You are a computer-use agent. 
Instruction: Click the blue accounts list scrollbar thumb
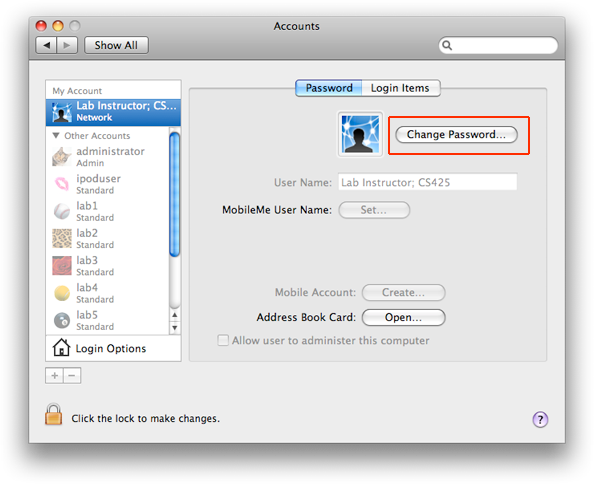pos(175,195)
